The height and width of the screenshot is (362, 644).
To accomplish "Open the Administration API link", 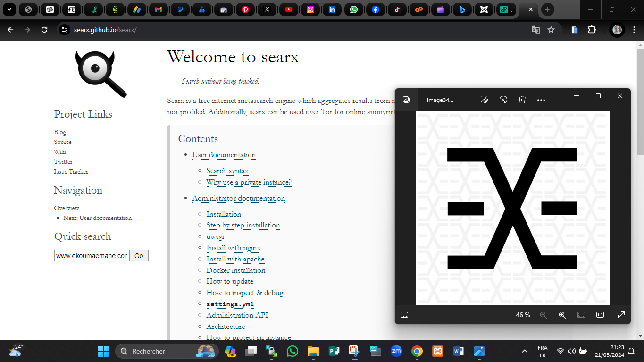I will pyautogui.click(x=237, y=315).
